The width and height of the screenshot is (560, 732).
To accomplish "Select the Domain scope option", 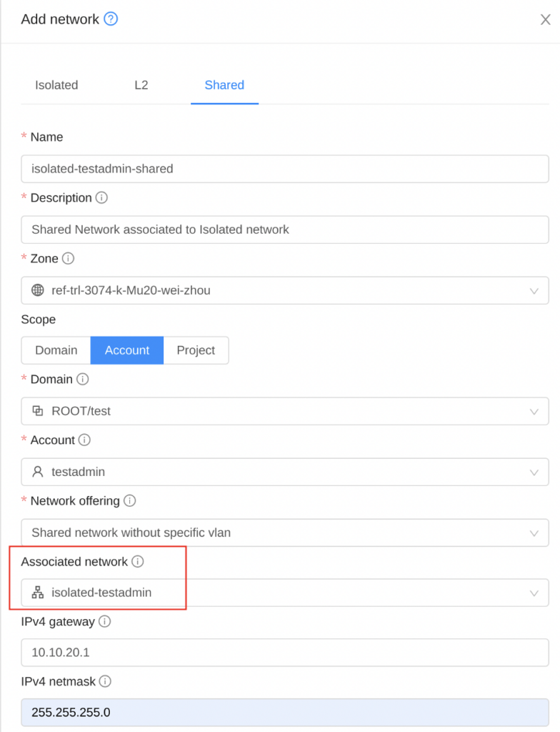I will pyautogui.click(x=56, y=350).
